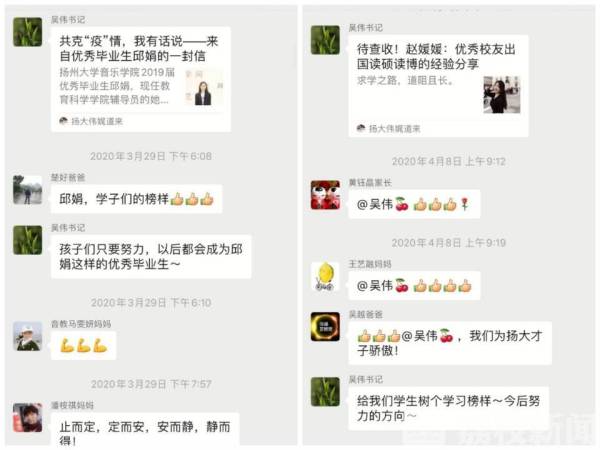Tap the bamboo avatar beside 共克疫情 article
The height and width of the screenshot is (450, 600).
tap(28, 32)
